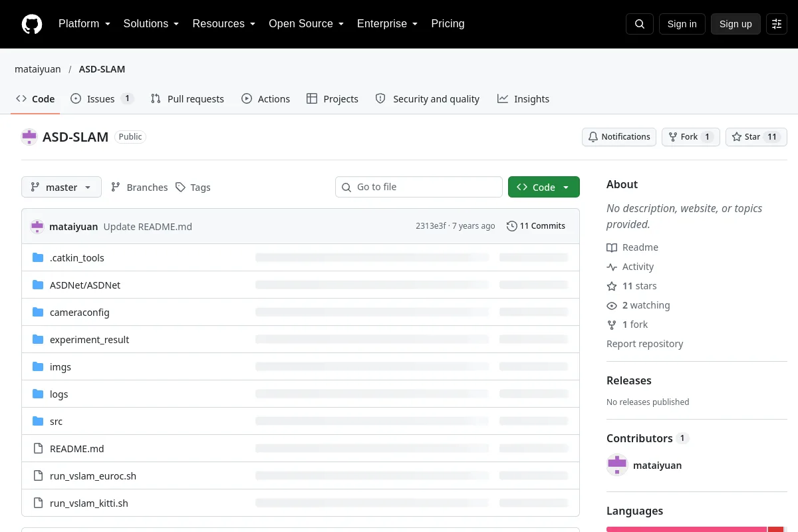Open the green Code dropdown
This screenshot has width=798, height=532.
pos(544,188)
